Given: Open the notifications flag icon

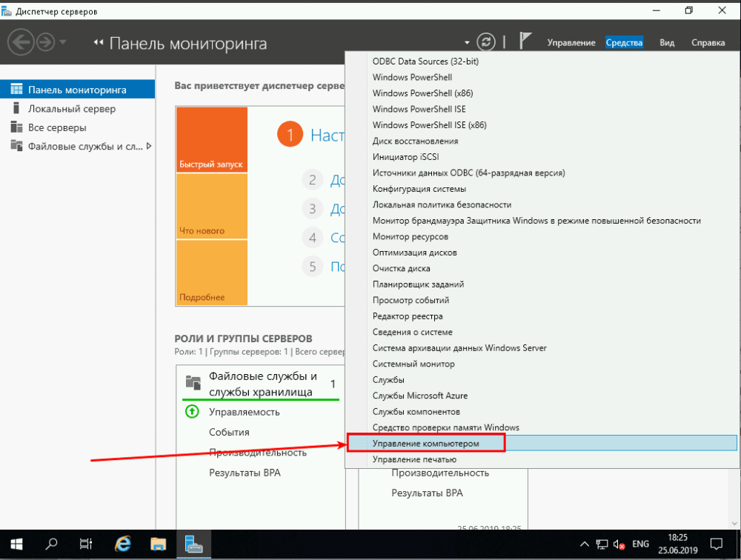Looking at the screenshot, I should [526, 42].
